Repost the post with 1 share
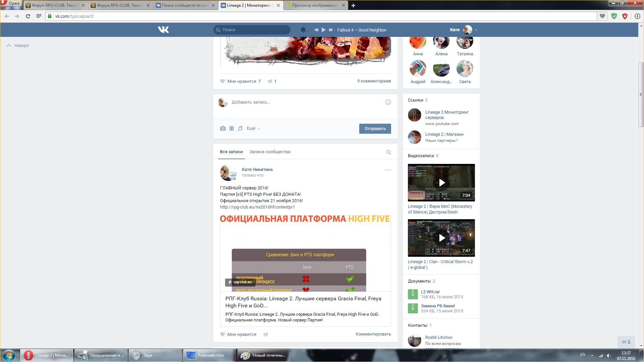Screen dimensions: 644x362 [272, 81]
